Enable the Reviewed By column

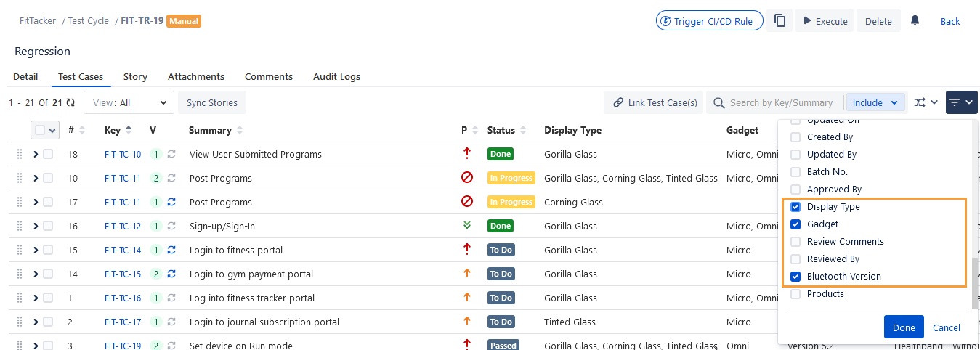click(795, 259)
